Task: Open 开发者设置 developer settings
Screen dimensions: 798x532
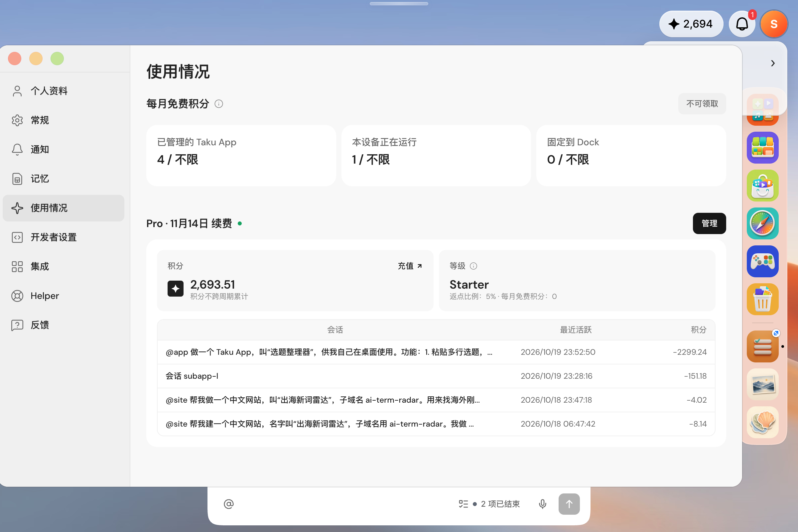Action: click(x=63, y=237)
